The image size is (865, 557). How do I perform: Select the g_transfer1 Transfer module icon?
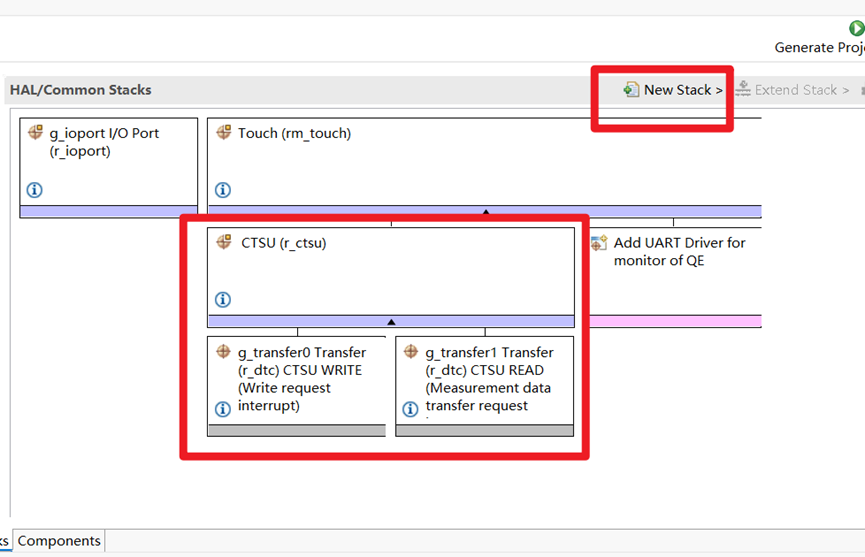coord(411,351)
